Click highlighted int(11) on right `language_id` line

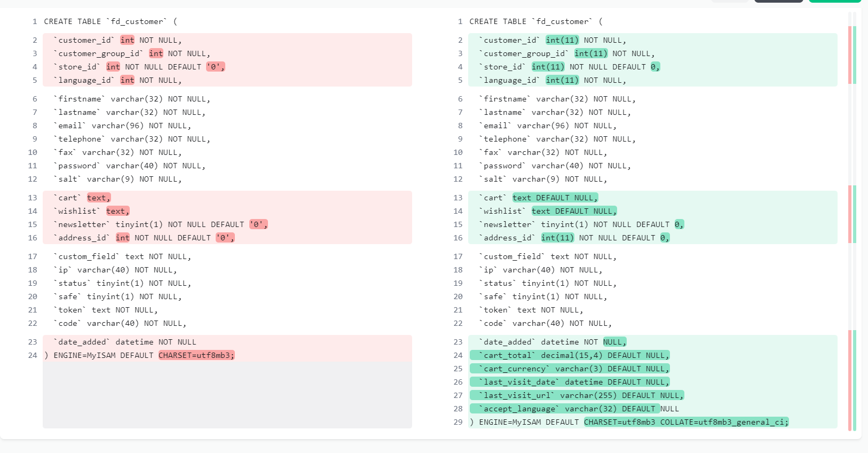(x=562, y=80)
